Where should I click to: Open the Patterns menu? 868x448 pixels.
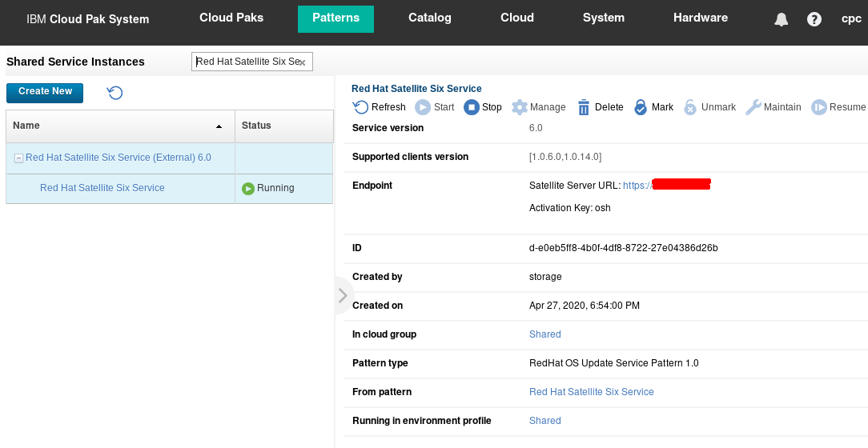[336, 19]
